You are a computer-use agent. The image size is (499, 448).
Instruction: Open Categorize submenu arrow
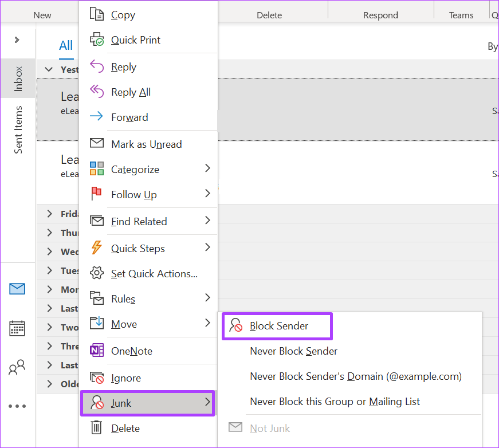click(207, 168)
